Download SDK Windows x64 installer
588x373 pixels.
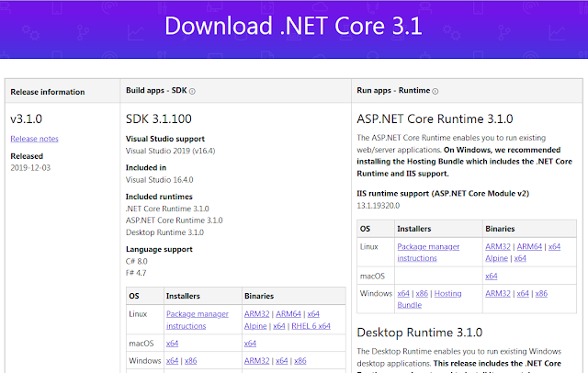point(172,361)
